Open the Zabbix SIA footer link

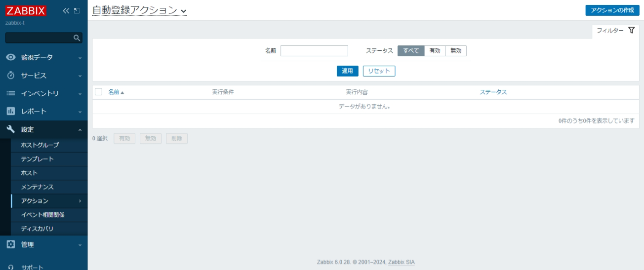pos(402,262)
